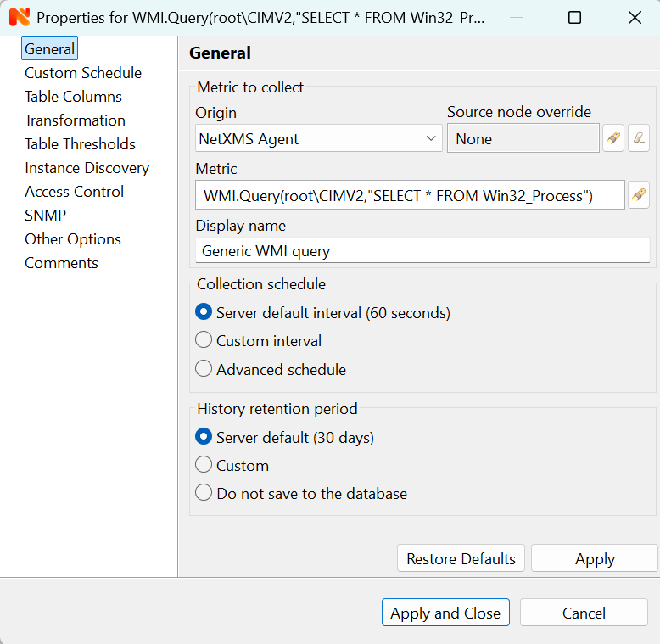Click in the Metric WMI.Query input field
660x644 pixels.
[410, 195]
